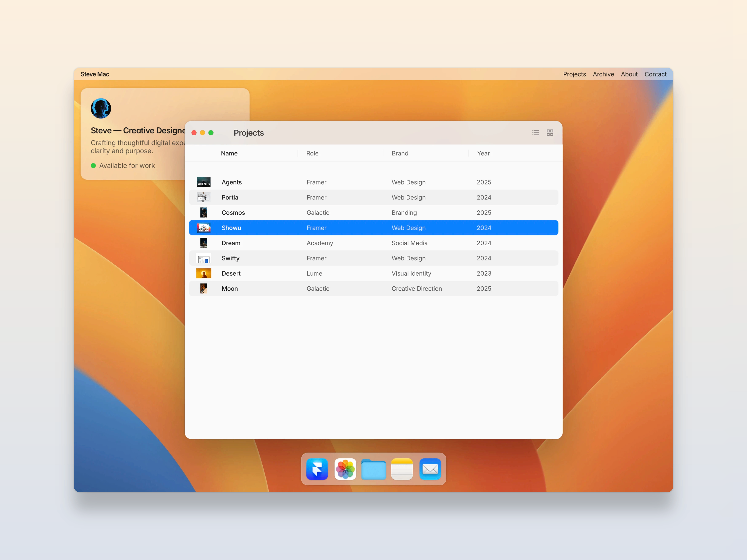This screenshot has width=747, height=560.
Task: Click the Cosmos project thumbnail
Action: click(204, 212)
